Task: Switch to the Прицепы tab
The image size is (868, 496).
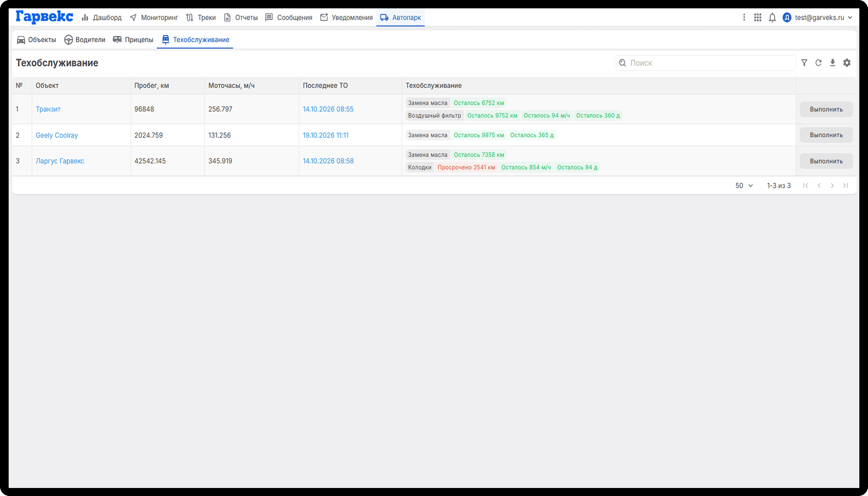Action: pyautogui.click(x=133, y=40)
